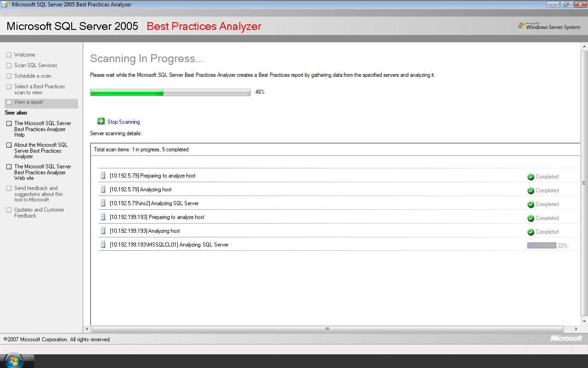Click the Windows Server System logo
This screenshot has width=588, height=368.
pyautogui.click(x=549, y=26)
